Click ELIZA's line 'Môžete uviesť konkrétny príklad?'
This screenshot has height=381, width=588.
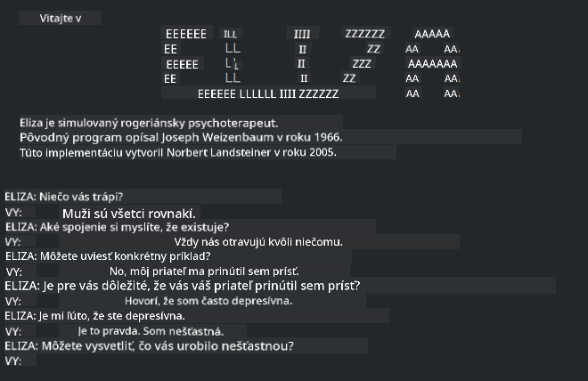[x=107, y=256]
